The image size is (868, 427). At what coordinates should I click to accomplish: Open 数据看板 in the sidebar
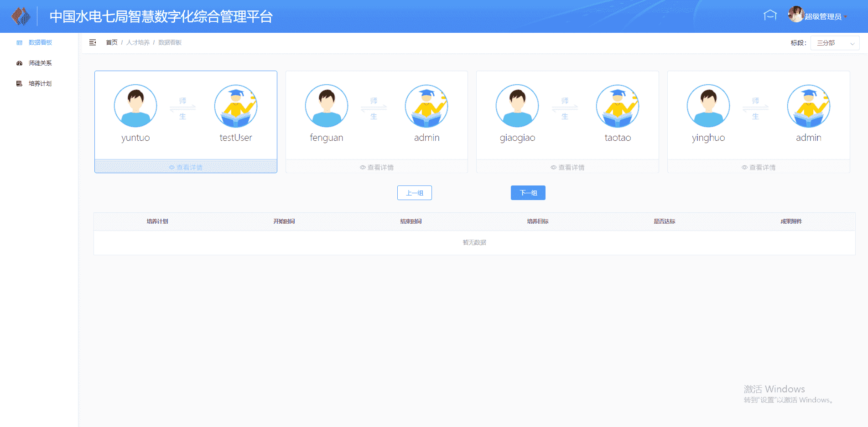click(40, 42)
